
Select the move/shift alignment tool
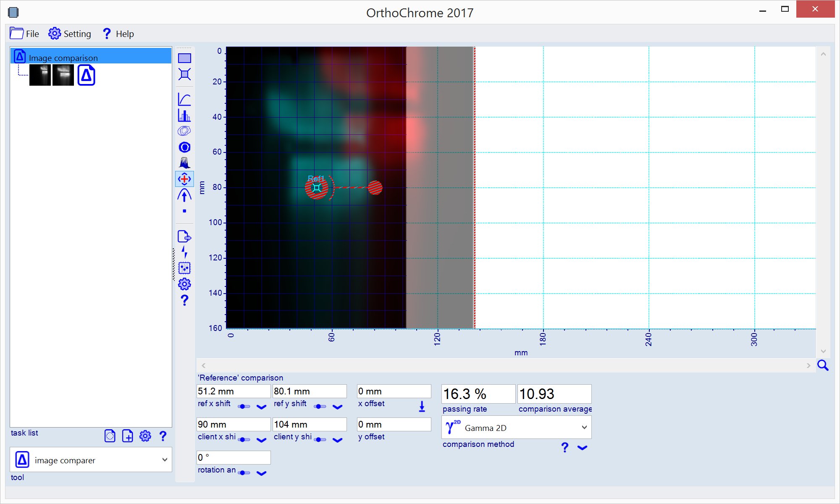[x=184, y=179]
